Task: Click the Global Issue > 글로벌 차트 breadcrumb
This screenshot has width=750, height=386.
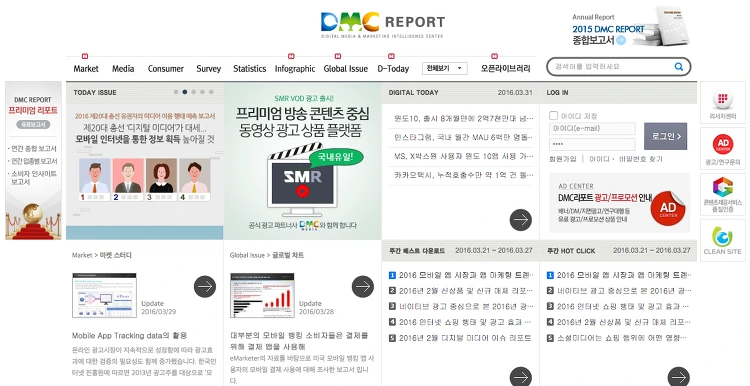Action: coord(266,255)
